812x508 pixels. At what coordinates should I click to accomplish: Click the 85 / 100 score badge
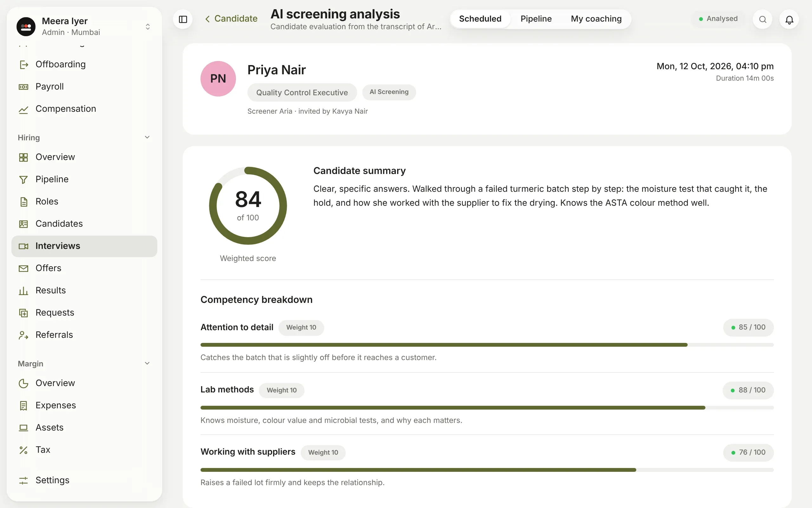(x=748, y=327)
